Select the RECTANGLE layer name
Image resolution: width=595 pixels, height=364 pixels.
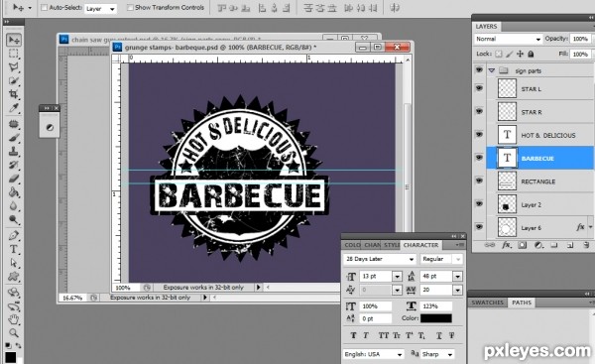click(538, 182)
